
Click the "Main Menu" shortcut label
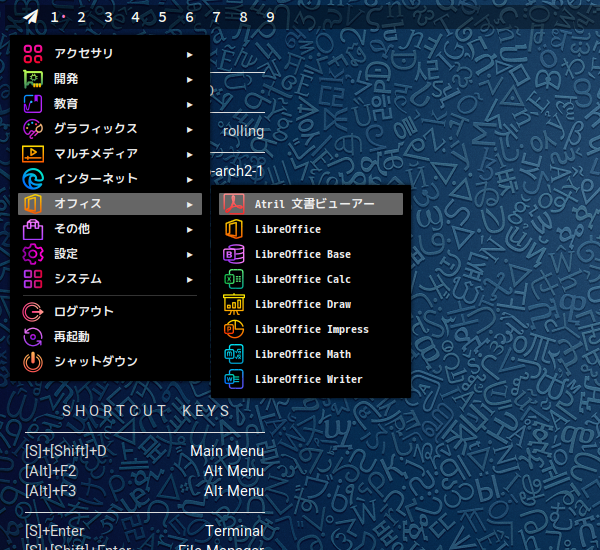(x=227, y=451)
